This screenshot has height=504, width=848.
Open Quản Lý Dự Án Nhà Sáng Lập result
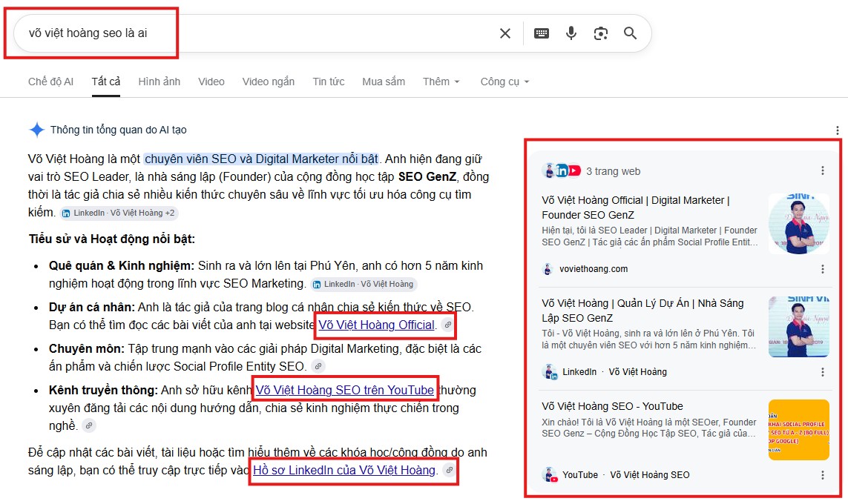pos(643,311)
